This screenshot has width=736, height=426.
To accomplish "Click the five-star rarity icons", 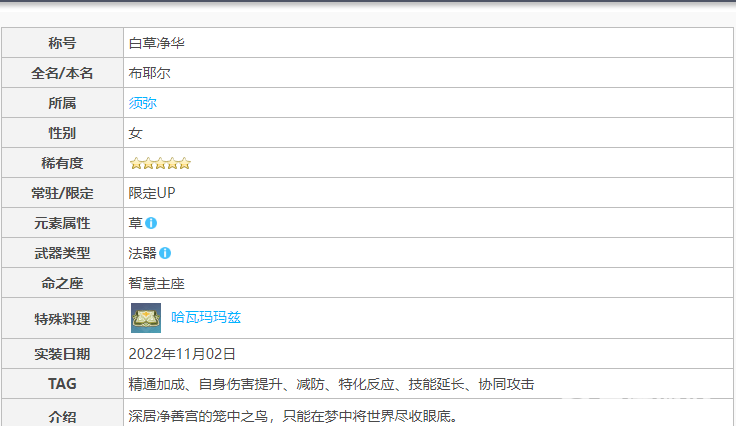I will coord(160,163).
